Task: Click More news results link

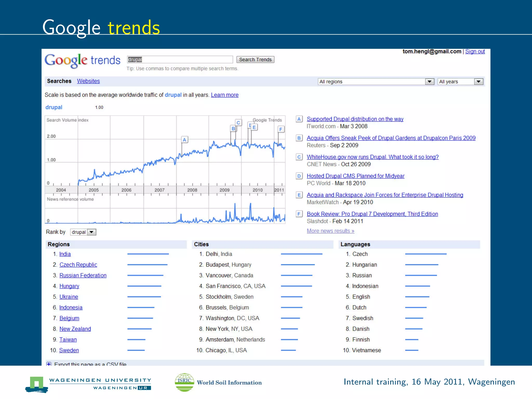Action: coord(330,231)
